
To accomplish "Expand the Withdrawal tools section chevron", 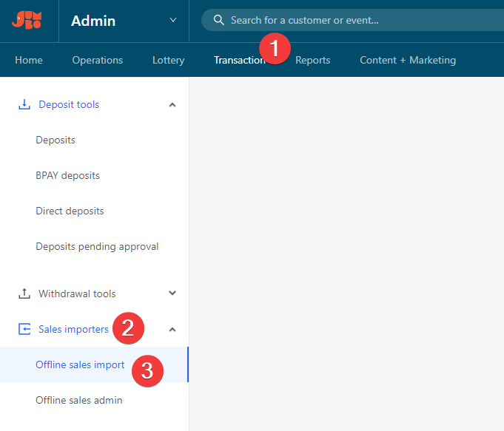I will (172, 293).
